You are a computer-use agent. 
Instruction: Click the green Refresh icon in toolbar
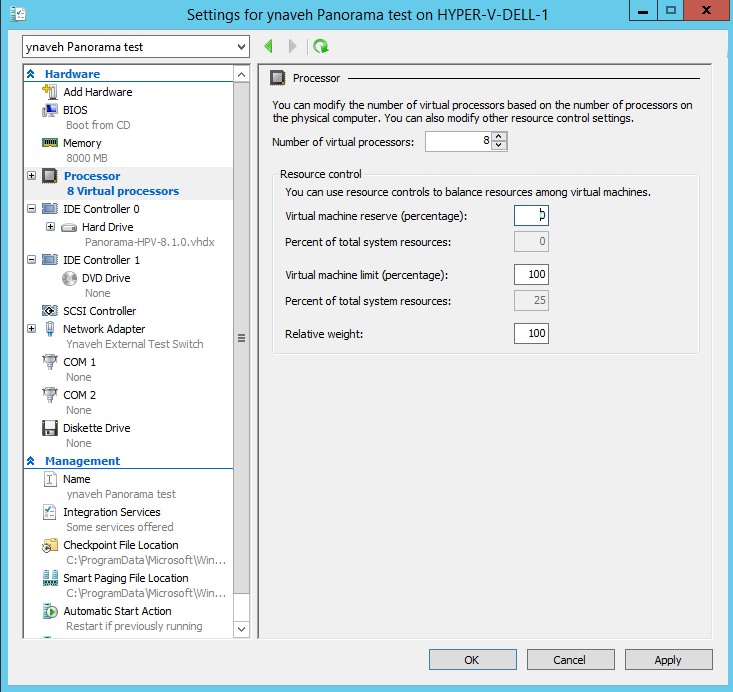[320, 47]
